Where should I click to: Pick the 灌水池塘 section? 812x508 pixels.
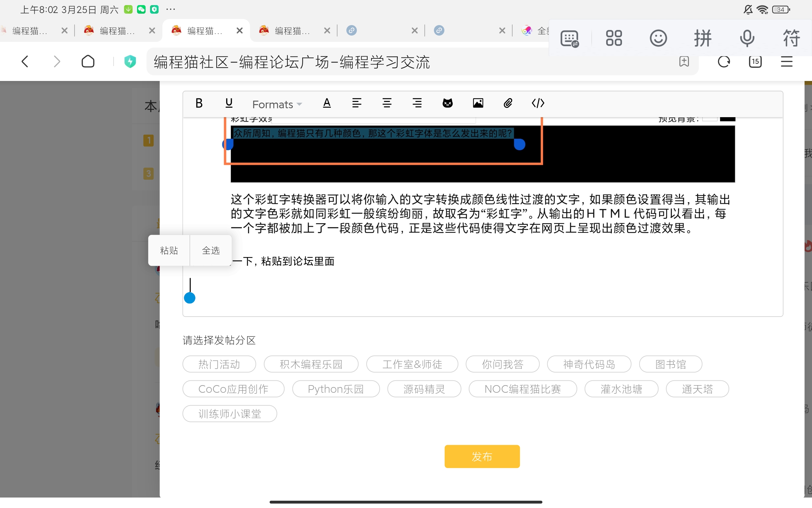(x=621, y=389)
